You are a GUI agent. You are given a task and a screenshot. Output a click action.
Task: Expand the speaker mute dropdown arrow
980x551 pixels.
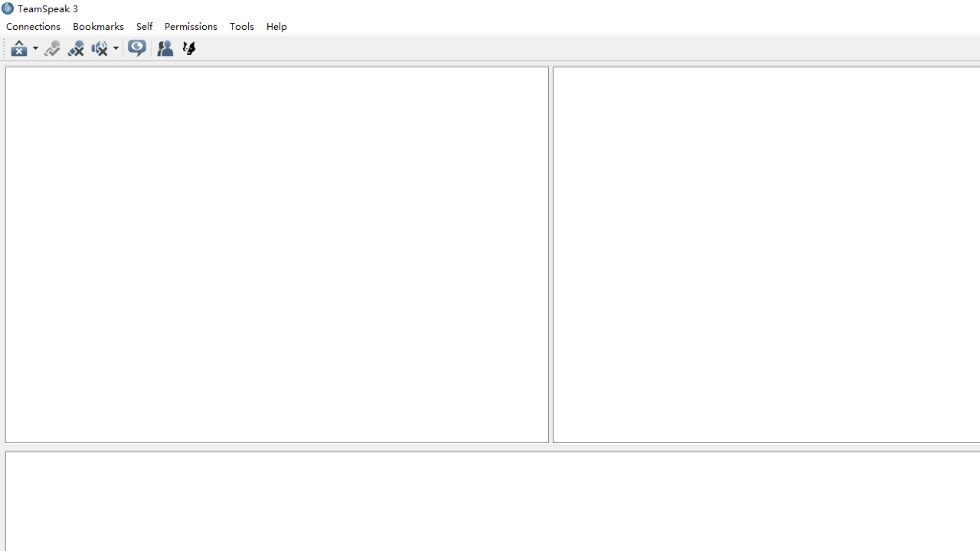pyautogui.click(x=116, y=48)
